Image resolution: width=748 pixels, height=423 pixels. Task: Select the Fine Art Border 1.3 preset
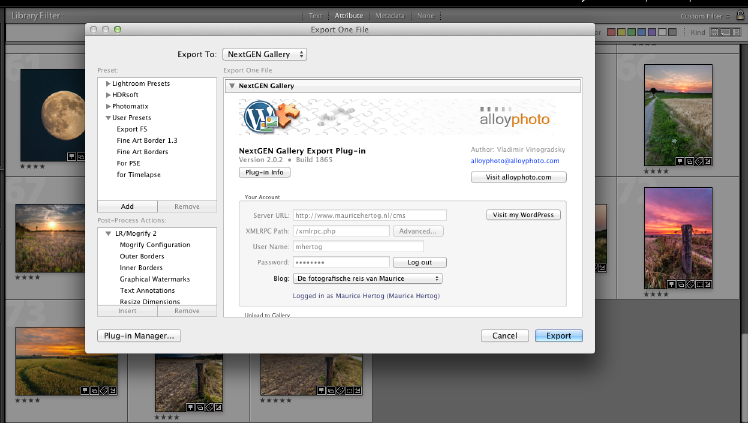point(147,141)
